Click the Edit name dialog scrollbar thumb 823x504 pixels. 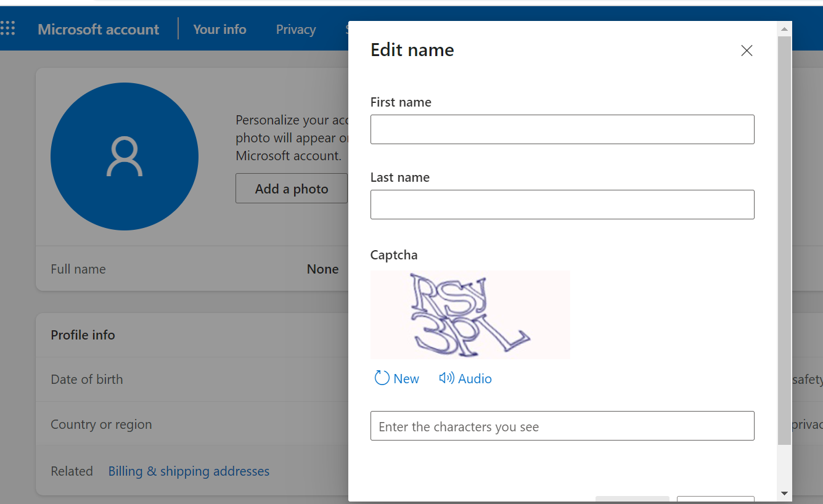[x=784, y=240]
